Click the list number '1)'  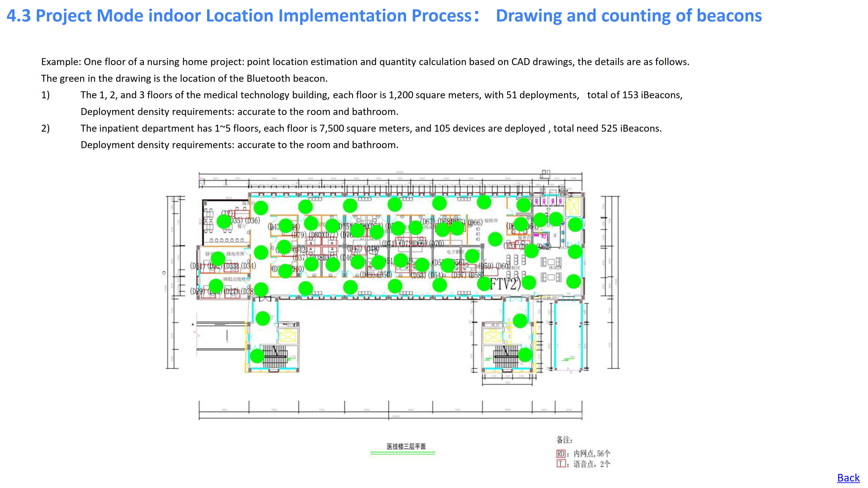pyautogui.click(x=46, y=95)
